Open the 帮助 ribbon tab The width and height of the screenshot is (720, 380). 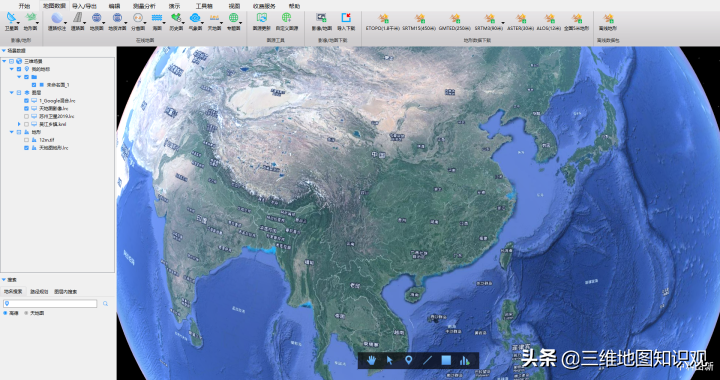coord(294,6)
